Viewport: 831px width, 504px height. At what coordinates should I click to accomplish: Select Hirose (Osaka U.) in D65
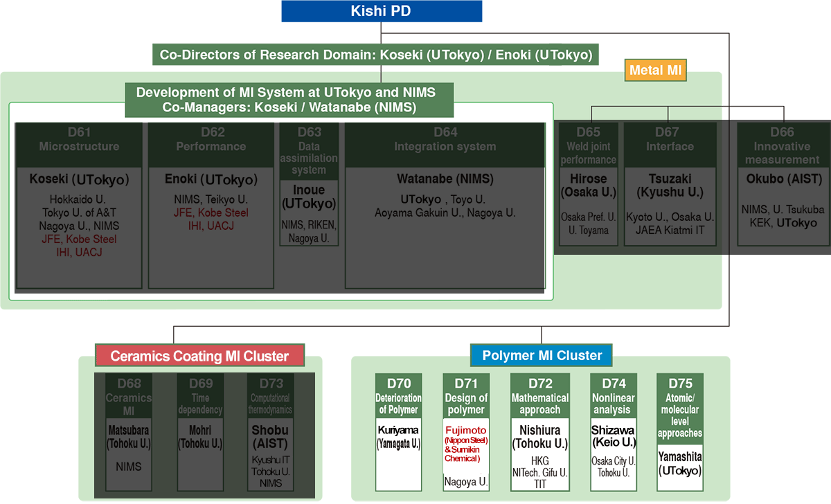(588, 186)
